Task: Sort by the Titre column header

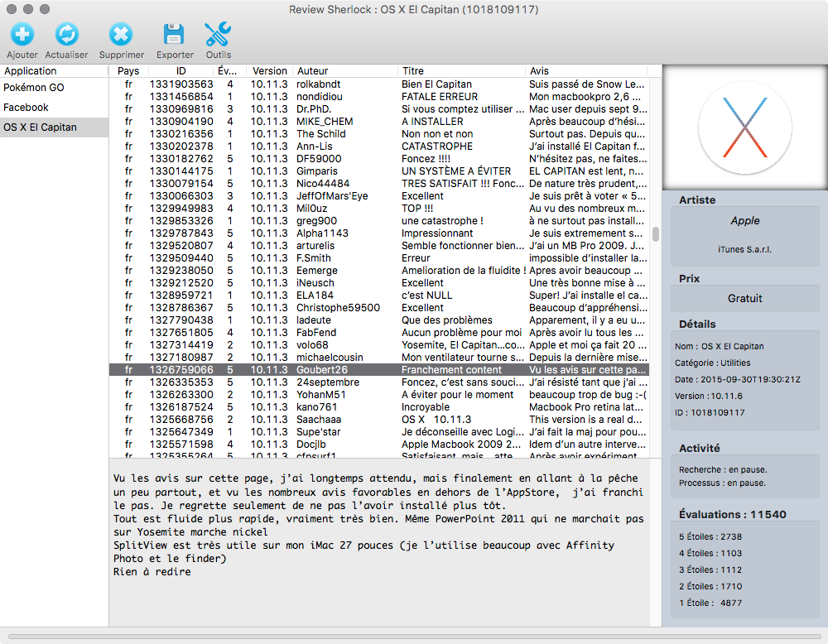Action: 461,70
